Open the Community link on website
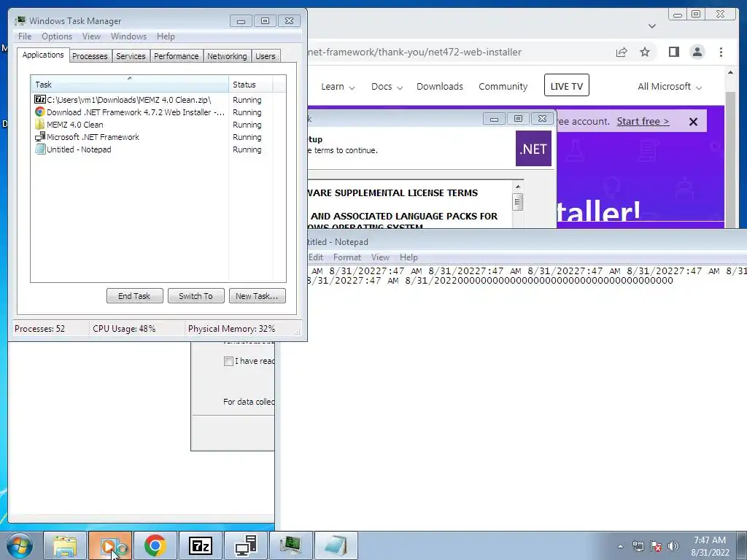 503,87
